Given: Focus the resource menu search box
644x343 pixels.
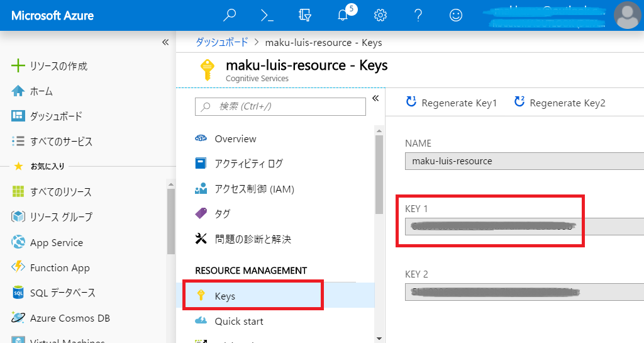Looking at the screenshot, I should point(280,106).
